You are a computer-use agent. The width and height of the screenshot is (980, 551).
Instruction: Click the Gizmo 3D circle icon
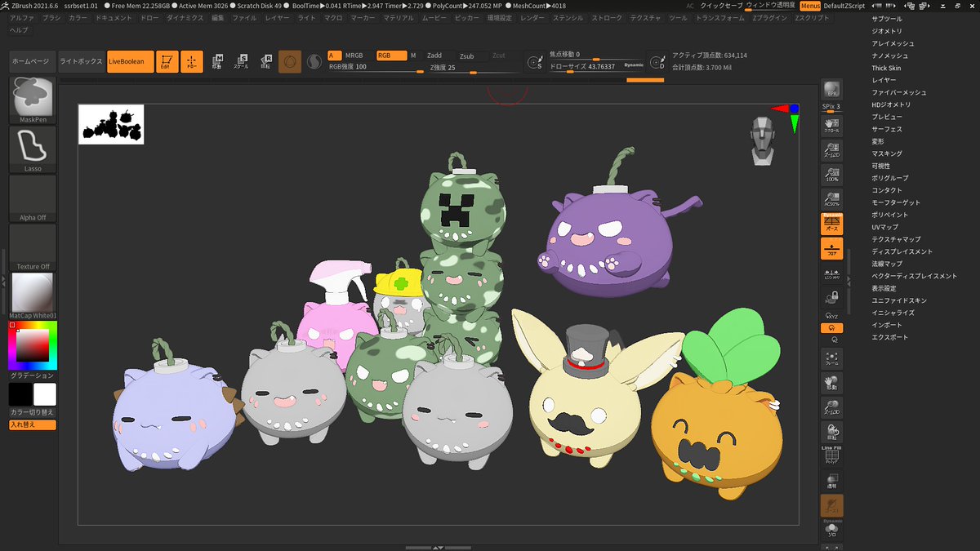[x=290, y=61]
